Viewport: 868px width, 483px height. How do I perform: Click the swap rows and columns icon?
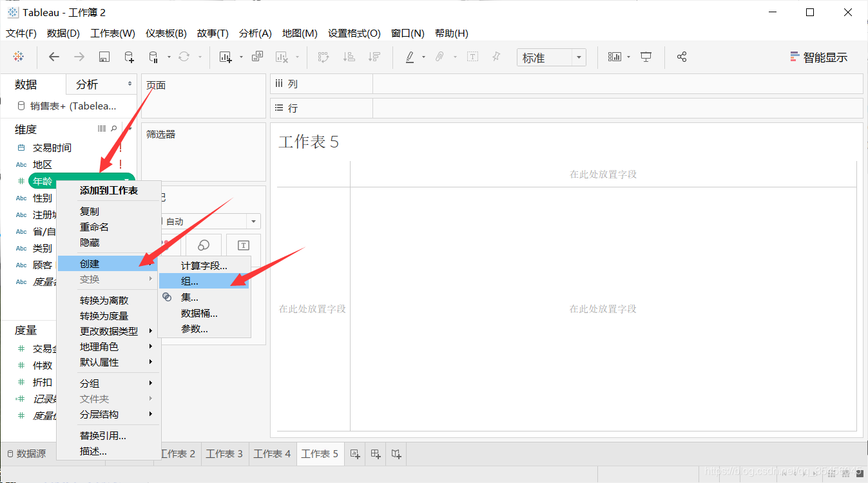coord(323,57)
